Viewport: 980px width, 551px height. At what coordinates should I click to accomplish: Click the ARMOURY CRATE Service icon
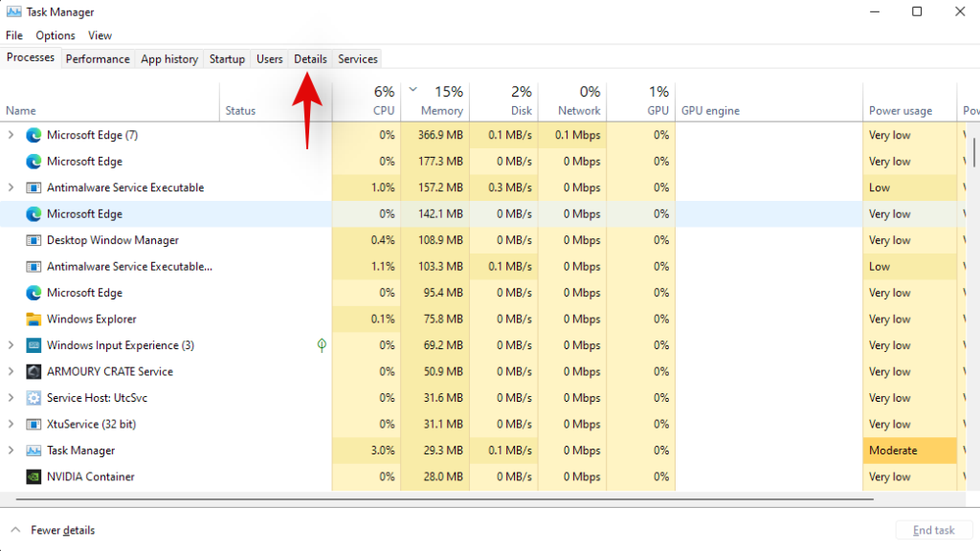(x=33, y=372)
